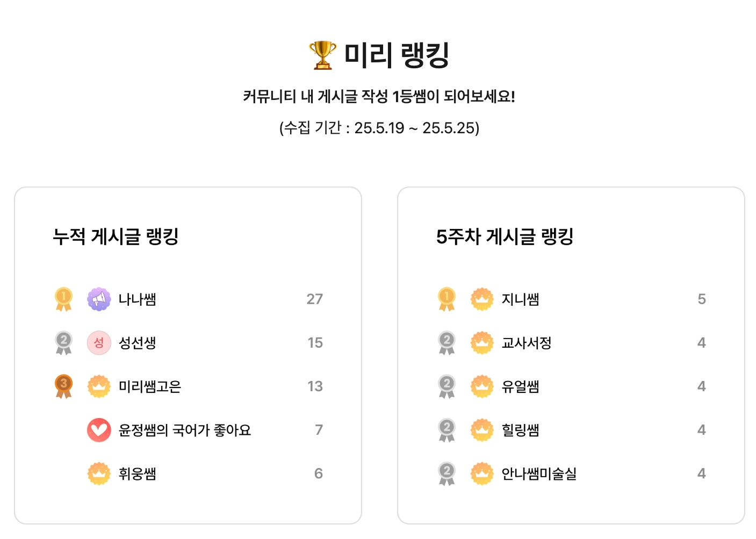This screenshot has width=756, height=539.
Task: Click the crown avatar next to 힐링쌤
Action: [x=482, y=430]
